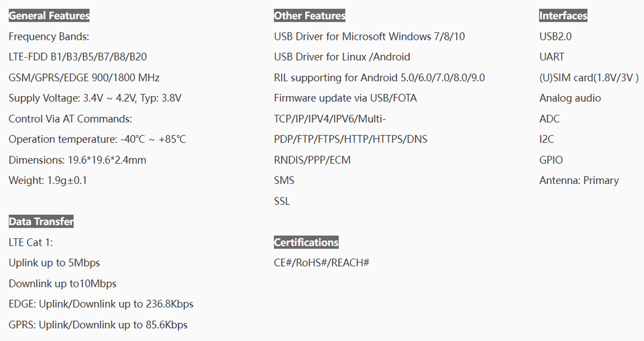
Task: Click the Supply Voltage specification line
Action: coord(95,99)
